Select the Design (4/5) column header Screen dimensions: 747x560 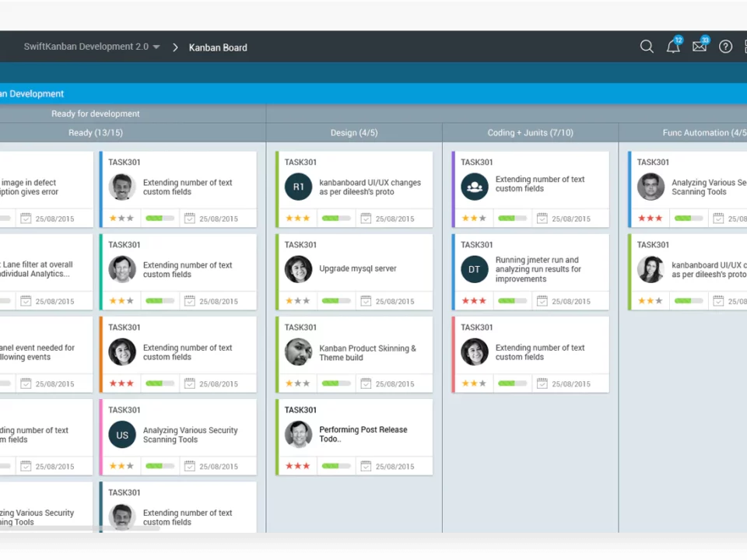coord(354,133)
